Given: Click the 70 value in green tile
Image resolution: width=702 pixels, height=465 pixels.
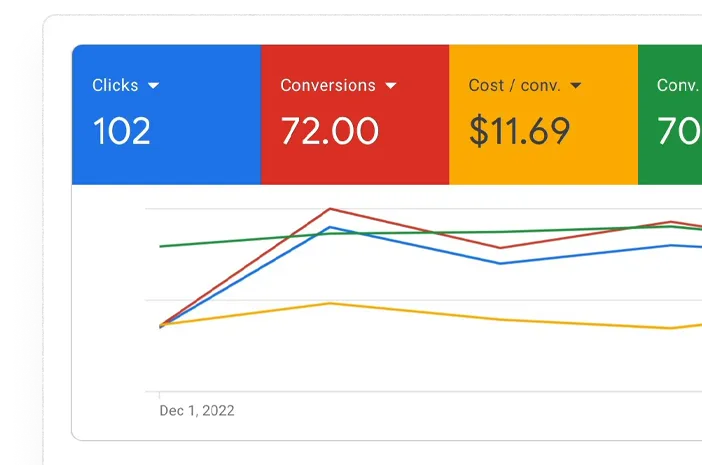Looking at the screenshot, I should [679, 131].
